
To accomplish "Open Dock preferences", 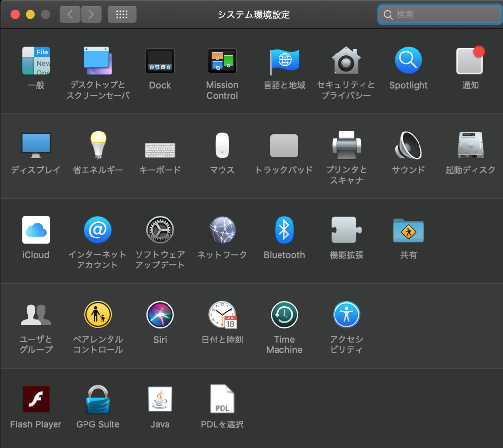I will coord(160,60).
